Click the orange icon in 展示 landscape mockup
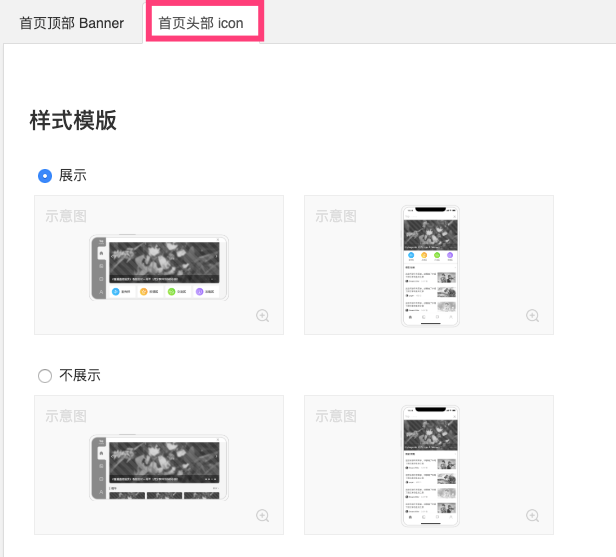616x557 pixels. [143, 291]
